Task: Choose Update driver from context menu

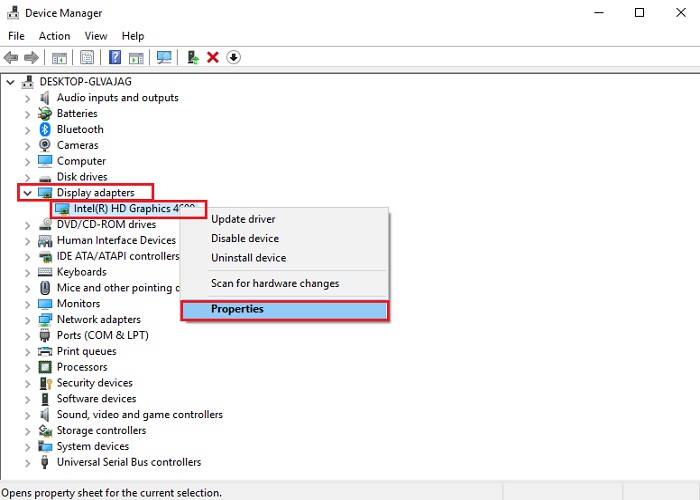Action: coord(284,219)
